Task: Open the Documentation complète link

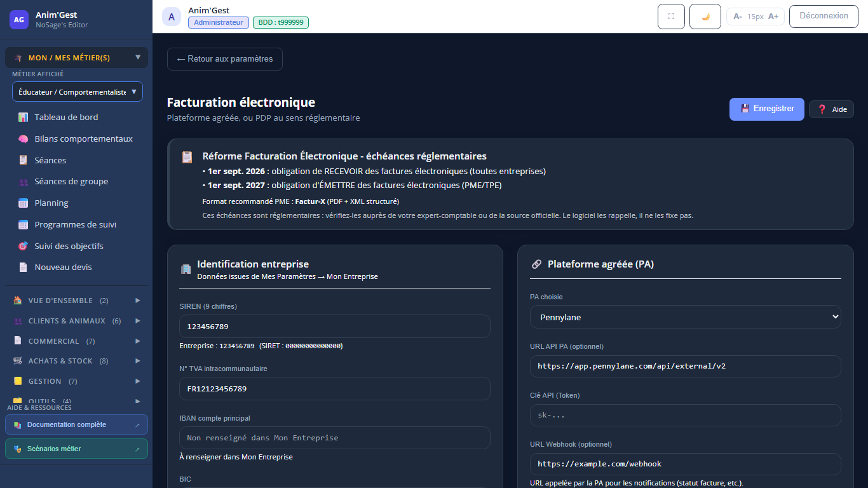Action: point(76,424)
